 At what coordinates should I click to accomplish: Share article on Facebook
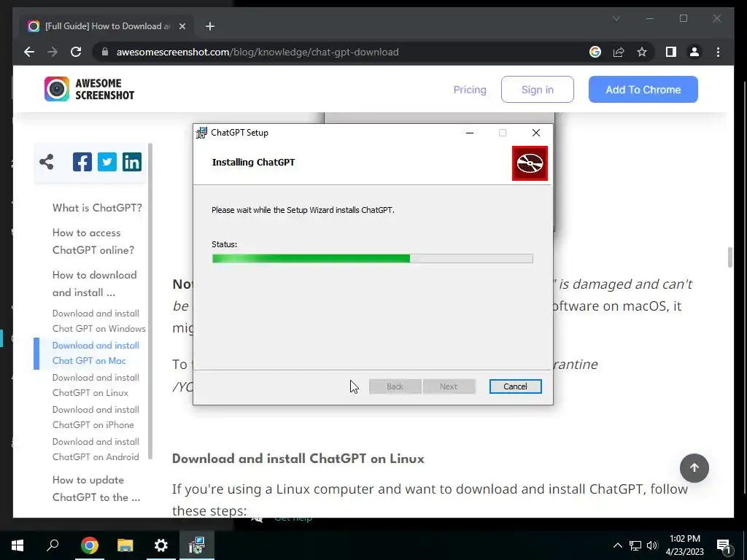(x=82, y=162)
